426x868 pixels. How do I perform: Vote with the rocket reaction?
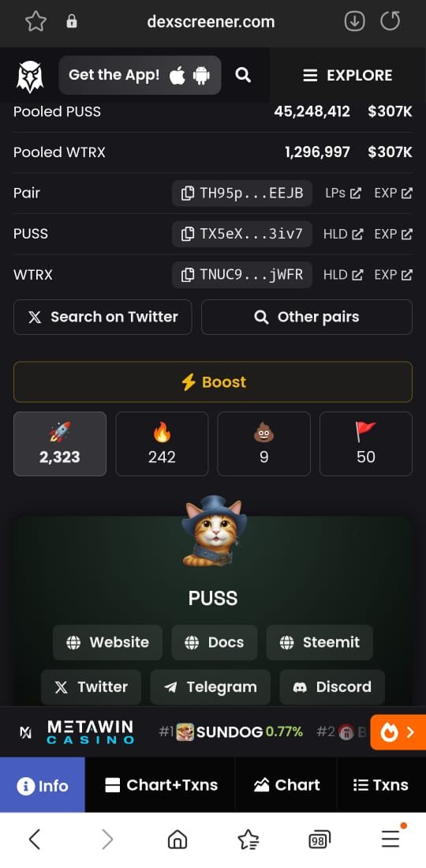click(60, 444)
